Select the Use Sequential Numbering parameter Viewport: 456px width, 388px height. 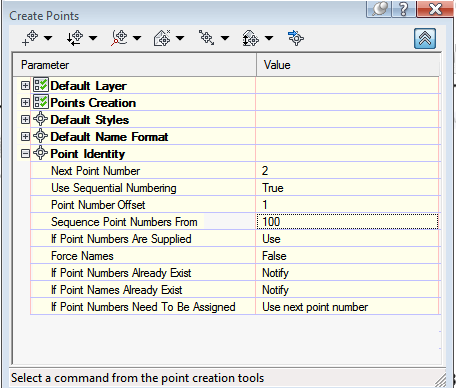pos(114,188)
